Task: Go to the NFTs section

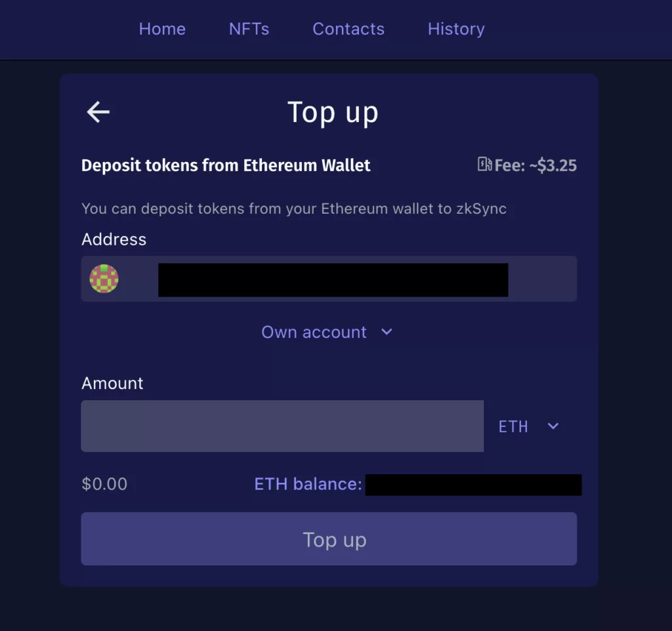Action: 249,29
